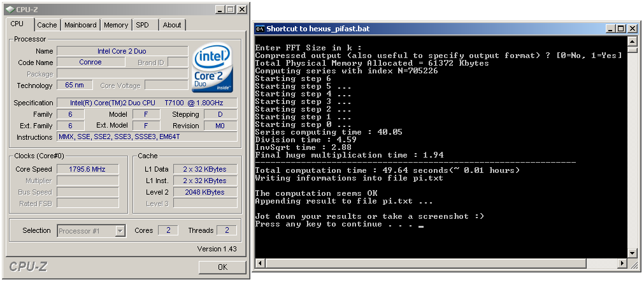644x282 pixels.
Task: Click 'Series computing time : 40.05' line
Action: point(329,132)
